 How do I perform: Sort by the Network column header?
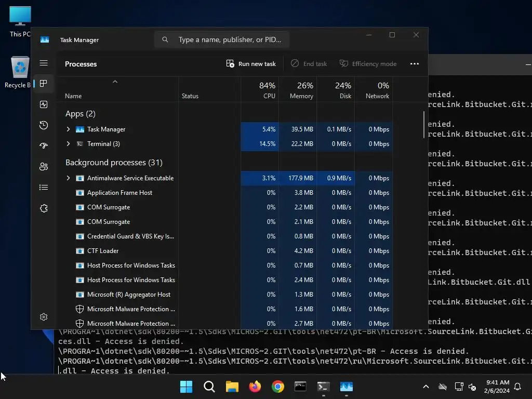(374, 90)
